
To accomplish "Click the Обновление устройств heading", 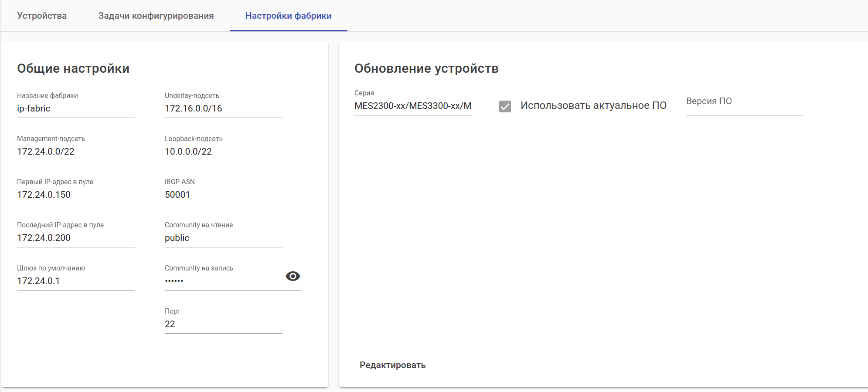I will [426, 68].
